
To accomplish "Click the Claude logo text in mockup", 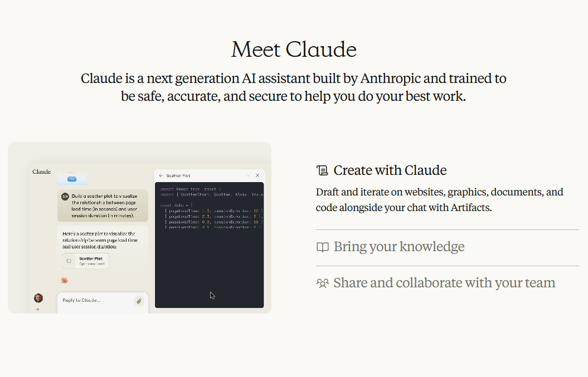I will [42, 172].
